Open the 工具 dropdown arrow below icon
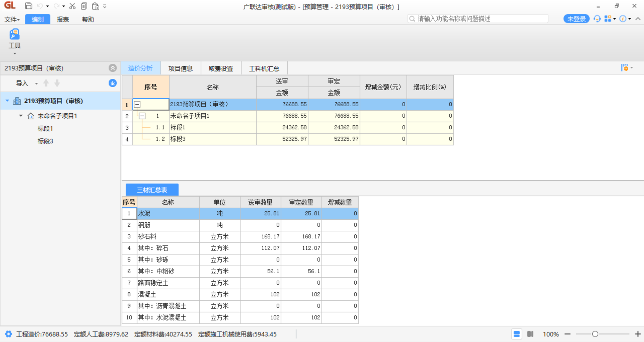The image size is (644, 342). pyautogui.click(x=14, y=54)
